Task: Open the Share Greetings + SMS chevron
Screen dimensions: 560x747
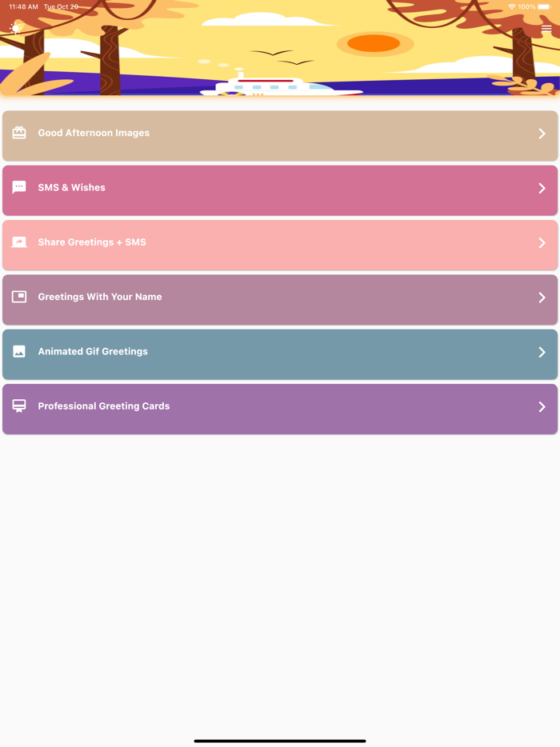Action: point(541,242)
